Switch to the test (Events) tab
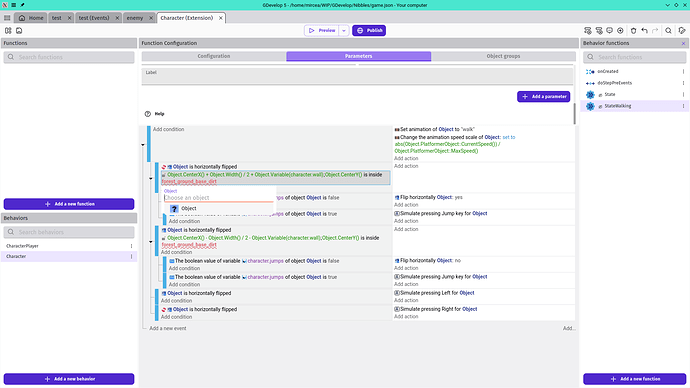This screenshot has width=690, height=388. pos(94,18)
